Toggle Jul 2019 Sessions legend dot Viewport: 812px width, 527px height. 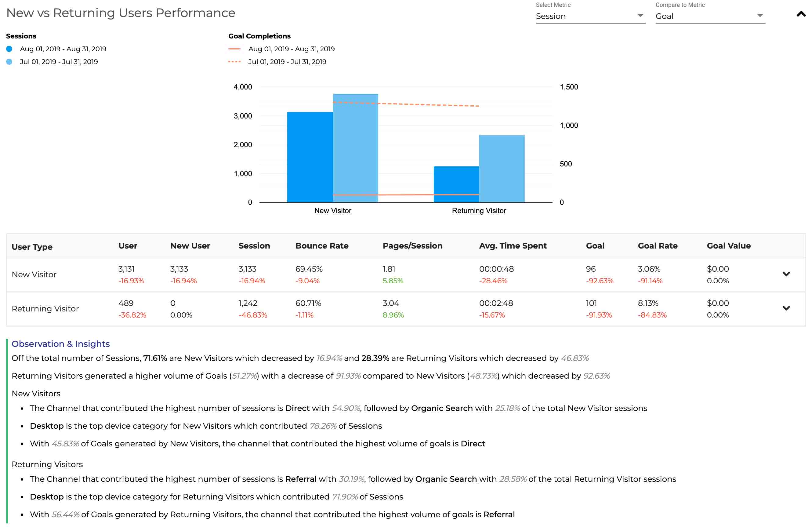[x=9, y=62]
